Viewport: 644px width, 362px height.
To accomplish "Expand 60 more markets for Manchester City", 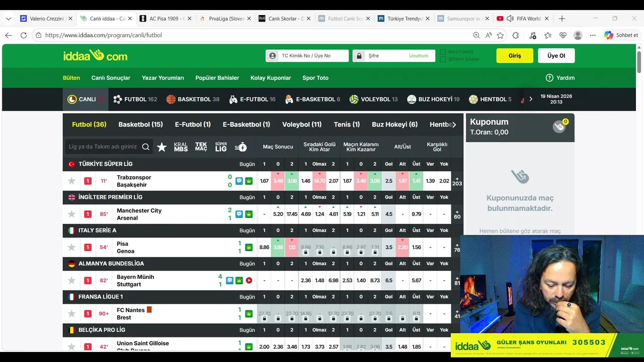I will tap(457, 214).
